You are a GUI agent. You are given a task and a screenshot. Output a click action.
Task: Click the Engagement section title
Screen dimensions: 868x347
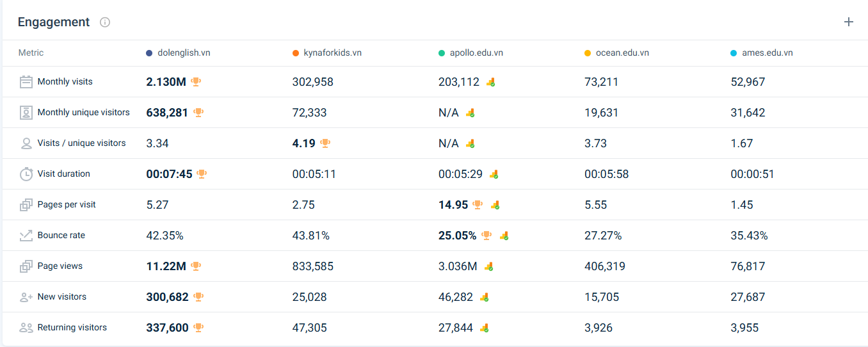(54, 22)
